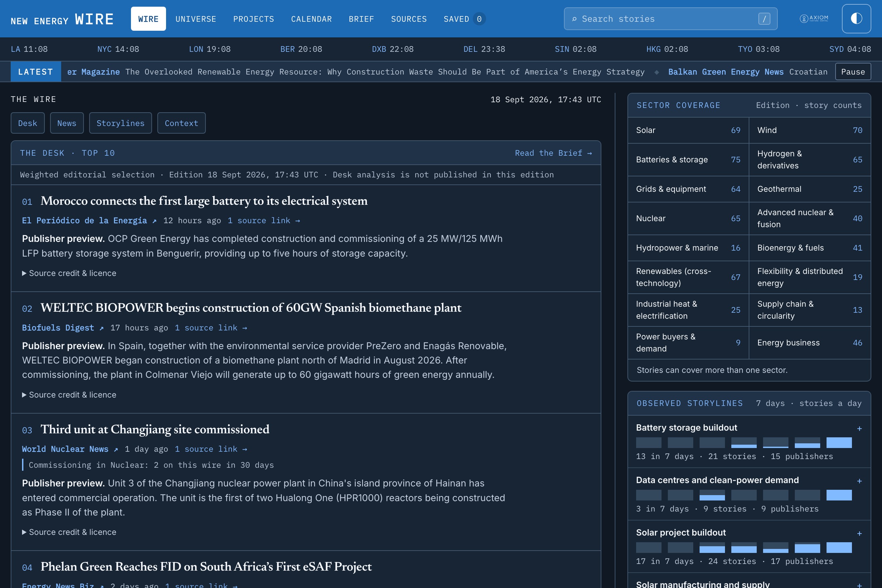Select the Geothermal sector cell
The height and width of the screenshot is (588, 882).
click(x=810, y=189)
